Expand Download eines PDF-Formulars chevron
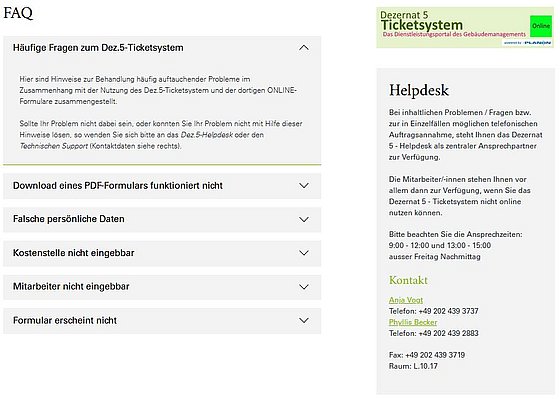 click(x=304, y=186)
